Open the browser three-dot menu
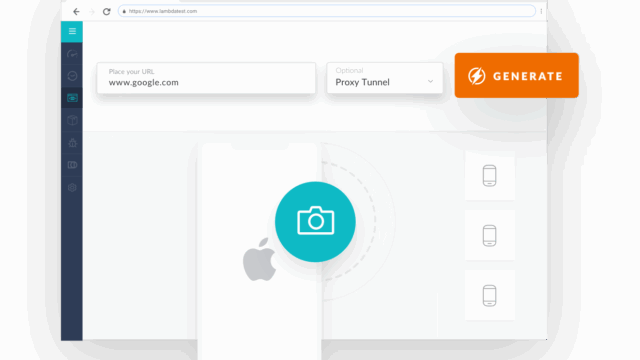 [x=541, y=11]
